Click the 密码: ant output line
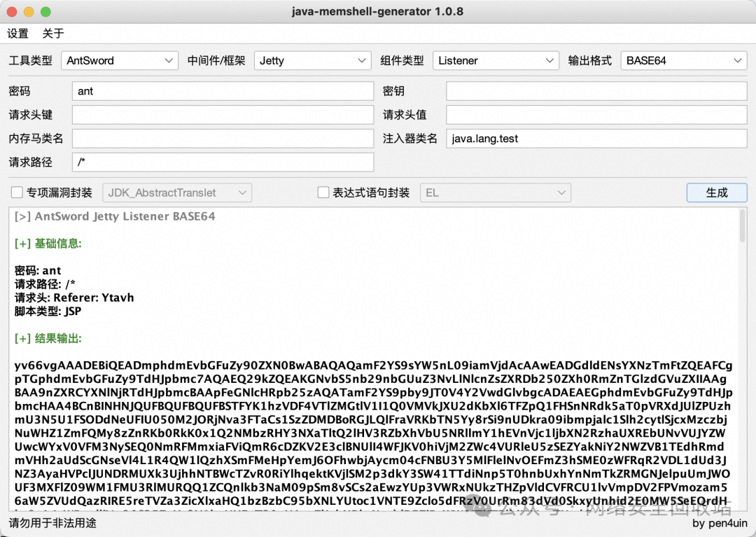 coord(38,270)
